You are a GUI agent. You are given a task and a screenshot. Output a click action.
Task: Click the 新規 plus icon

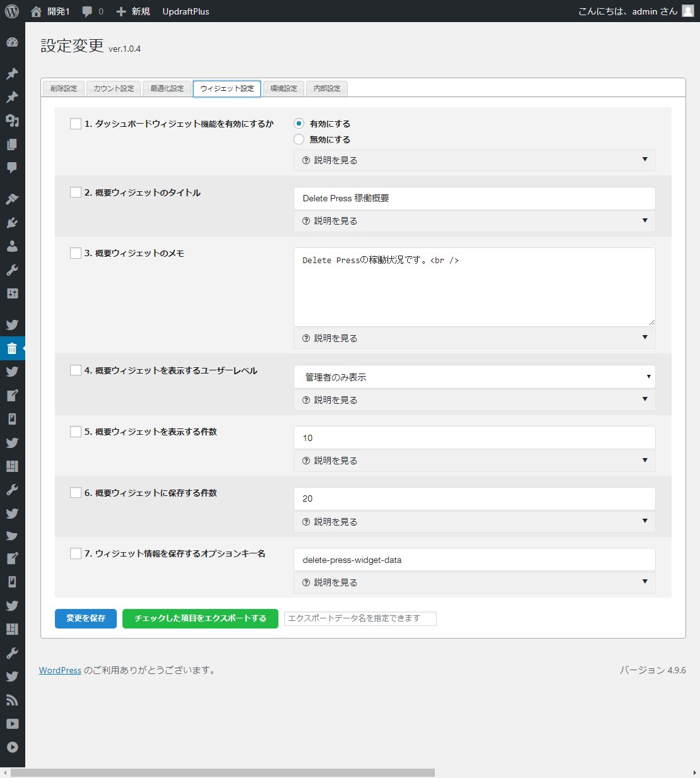point(121,11)
